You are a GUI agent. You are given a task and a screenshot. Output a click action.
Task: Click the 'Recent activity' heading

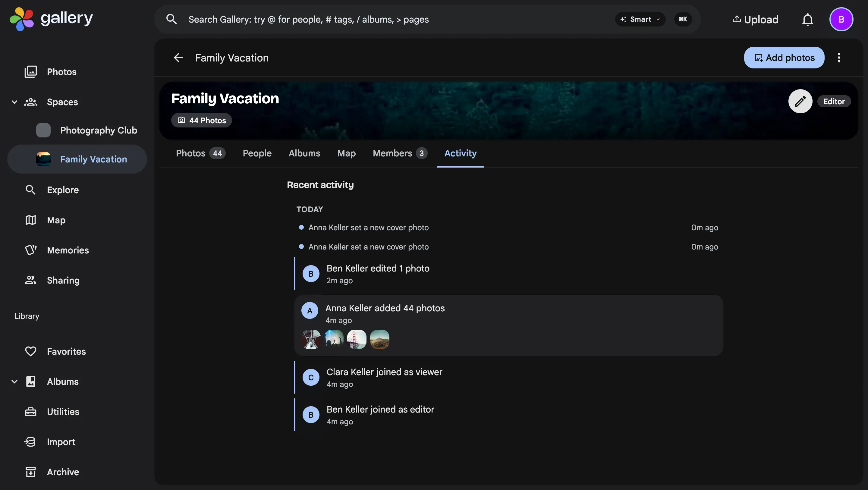point(320,185)
